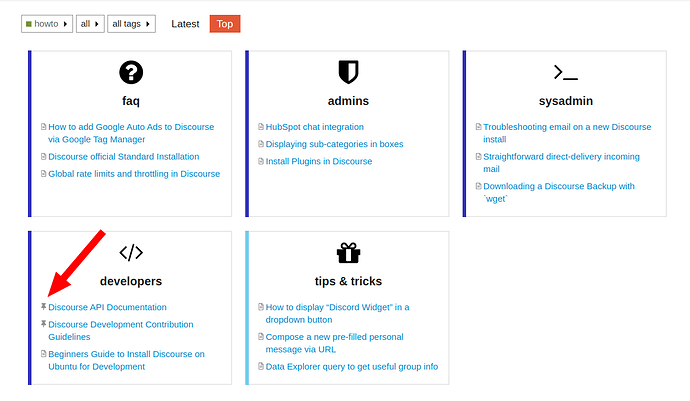Click document icon beside Data Explorer query topic
The image size is (690, 401).
(x=261, y=366)
